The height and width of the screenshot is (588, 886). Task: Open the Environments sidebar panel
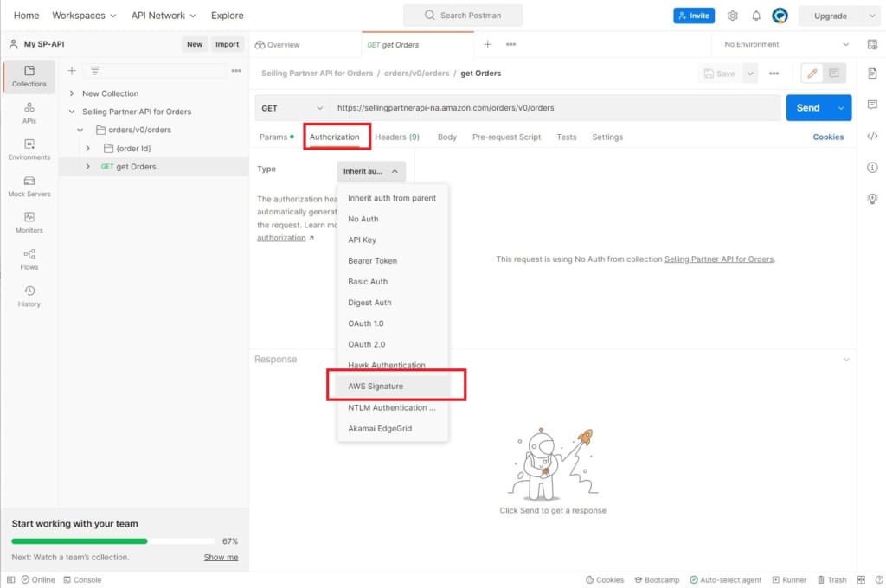pyautogui.click(x=29, y=150)
